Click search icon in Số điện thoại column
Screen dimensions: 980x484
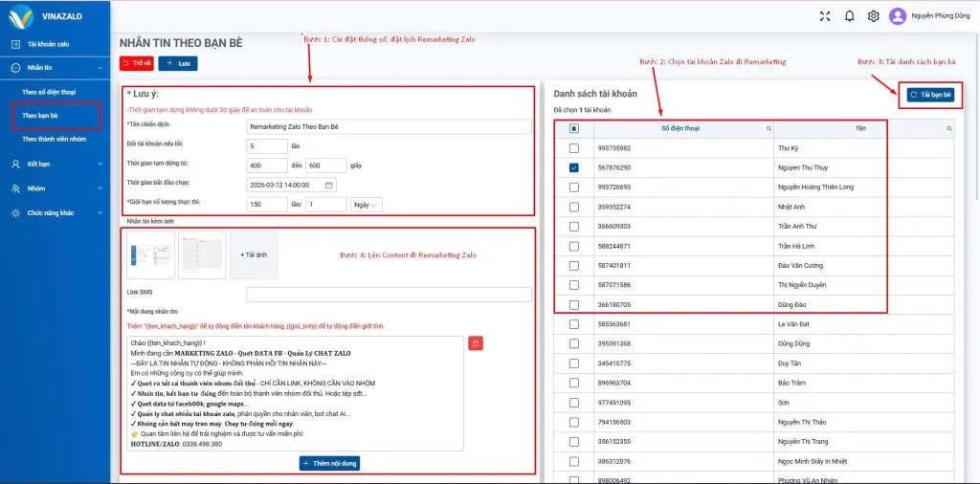pyautogui.click(x=768, y=128)
